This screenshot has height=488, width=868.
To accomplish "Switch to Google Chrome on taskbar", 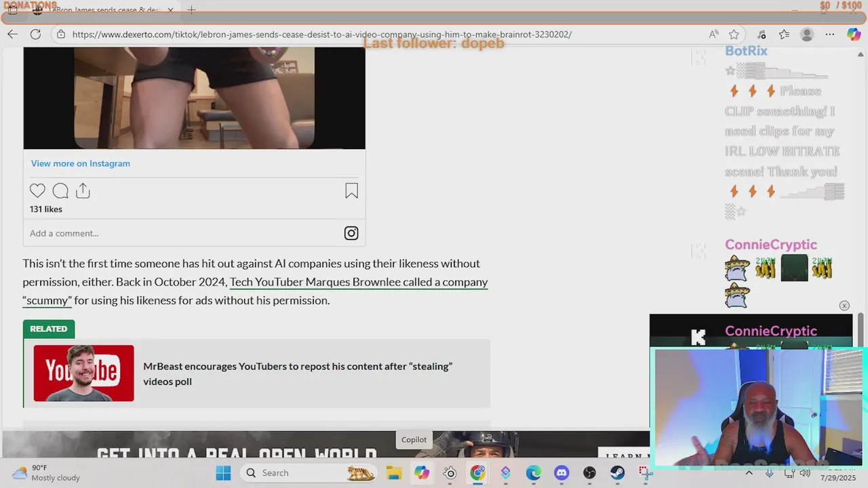I will [x=477, y=473].
